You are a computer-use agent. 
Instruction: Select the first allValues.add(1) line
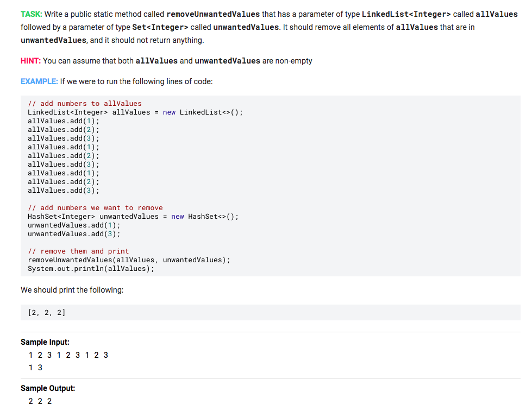pyautogui.click(x=63, y=121)
